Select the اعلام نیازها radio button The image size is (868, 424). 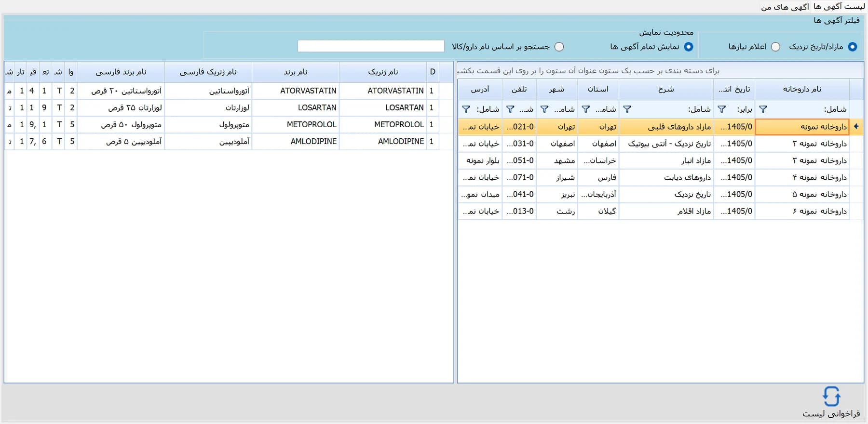pyautogui.click(x=775, y=47)
